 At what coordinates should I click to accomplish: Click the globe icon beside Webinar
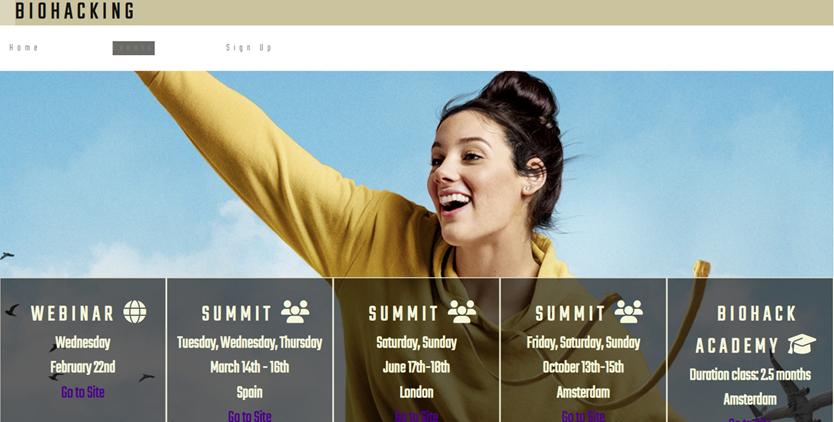pyautogui.click(x=135, y=312)
